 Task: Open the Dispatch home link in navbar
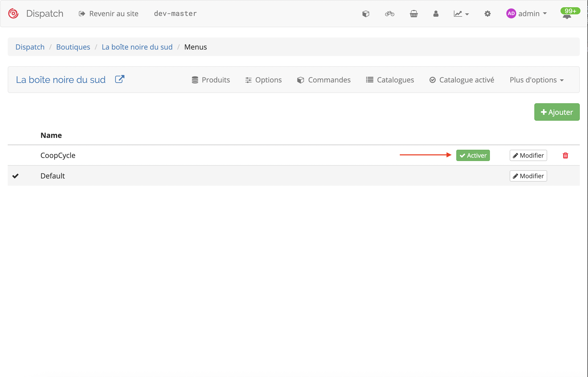pyautogui.click(x=45, y=14)
